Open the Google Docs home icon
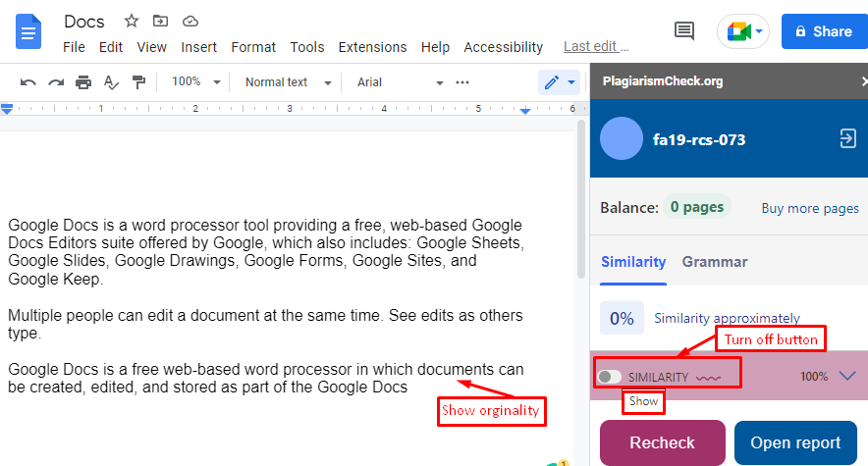 (x=28, y=32)
